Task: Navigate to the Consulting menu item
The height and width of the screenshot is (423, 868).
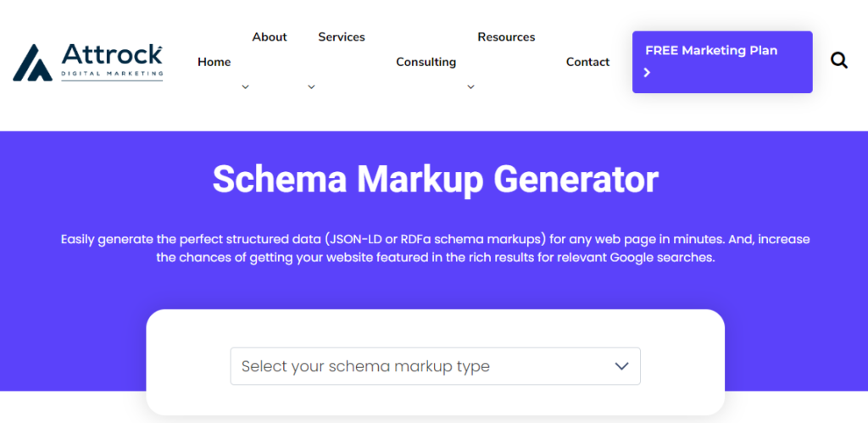Action: pos(426,62)
